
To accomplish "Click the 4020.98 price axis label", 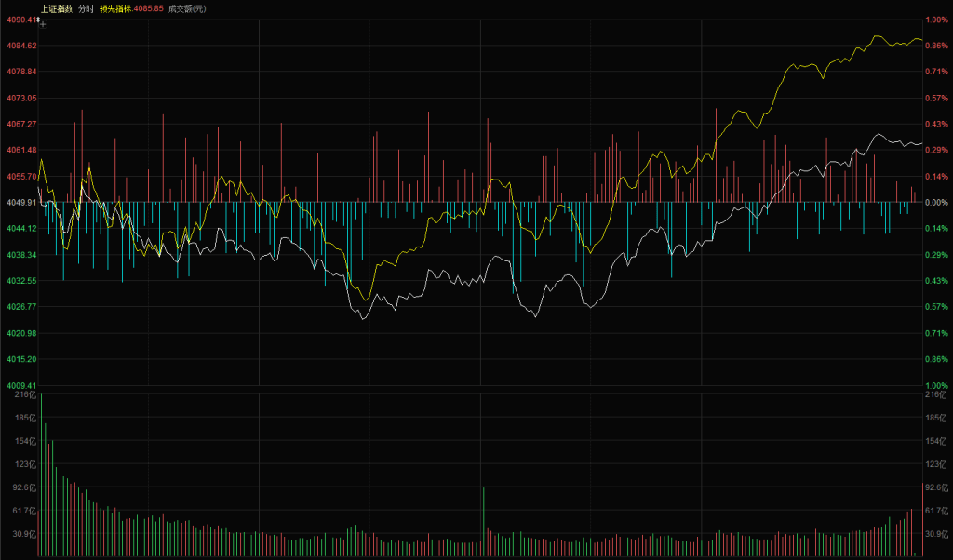I will pyautogui.click(x=20, y=333).
